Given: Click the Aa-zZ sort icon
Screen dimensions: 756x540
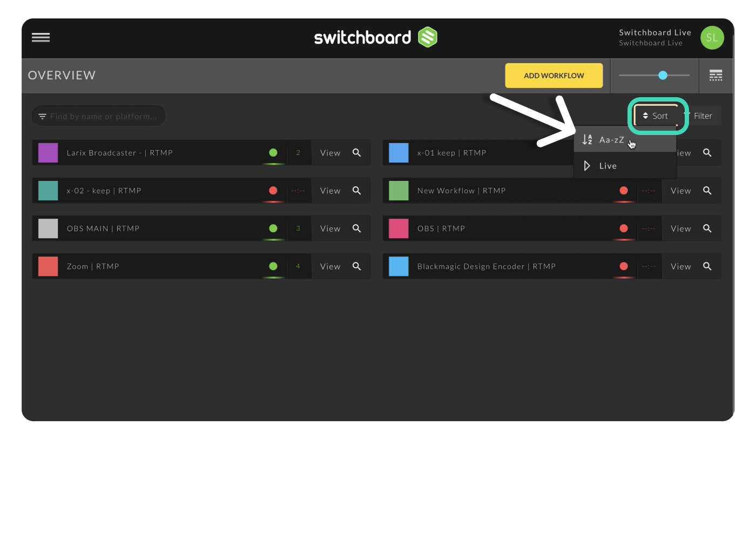Looking at the screenshot, I should (x=587, y=139).
